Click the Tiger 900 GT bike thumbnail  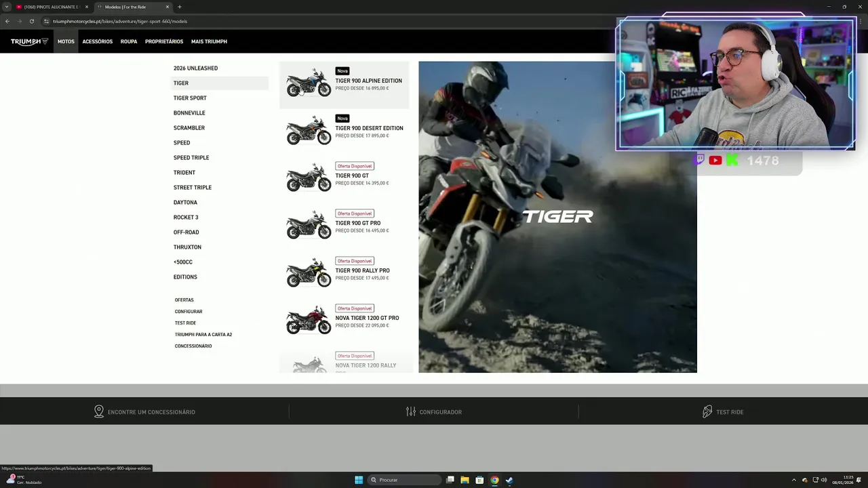(x=309, y=178)
